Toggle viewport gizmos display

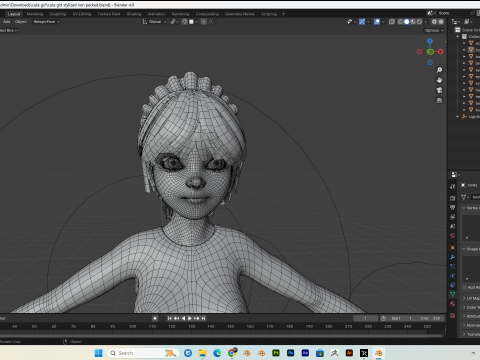pyautogui.click(x=362, y=22)
